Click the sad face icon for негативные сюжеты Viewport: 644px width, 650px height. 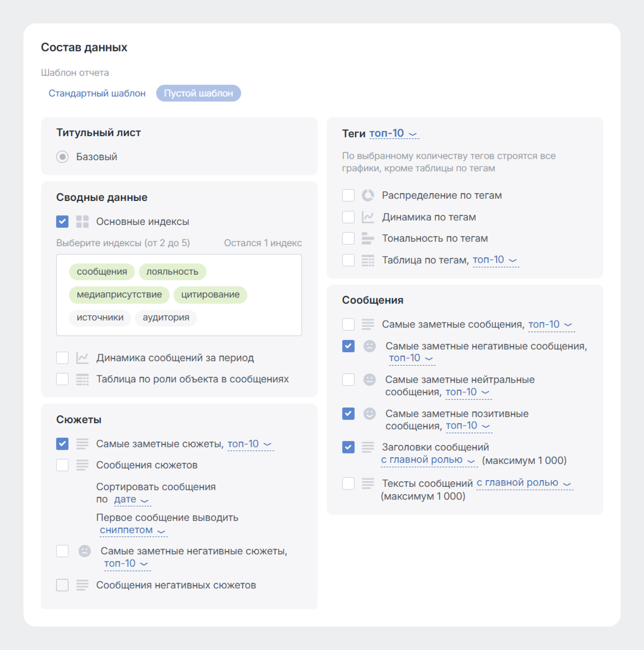pos(85,551)
